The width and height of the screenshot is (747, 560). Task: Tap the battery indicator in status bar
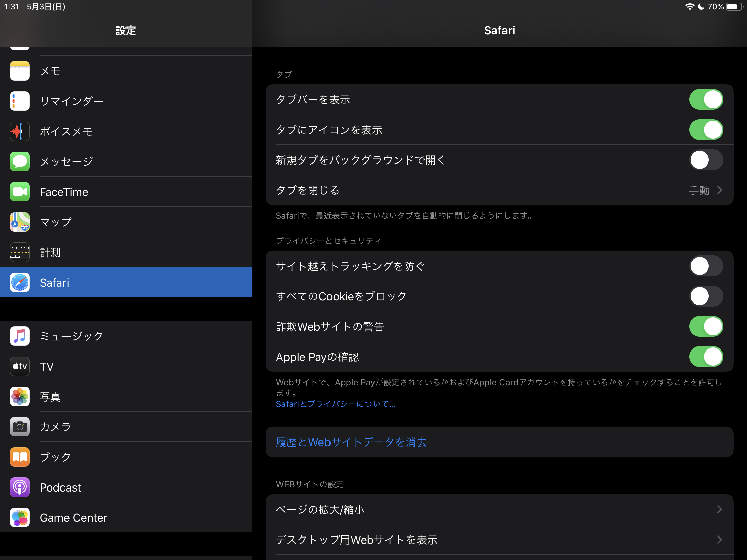point(734,7)
